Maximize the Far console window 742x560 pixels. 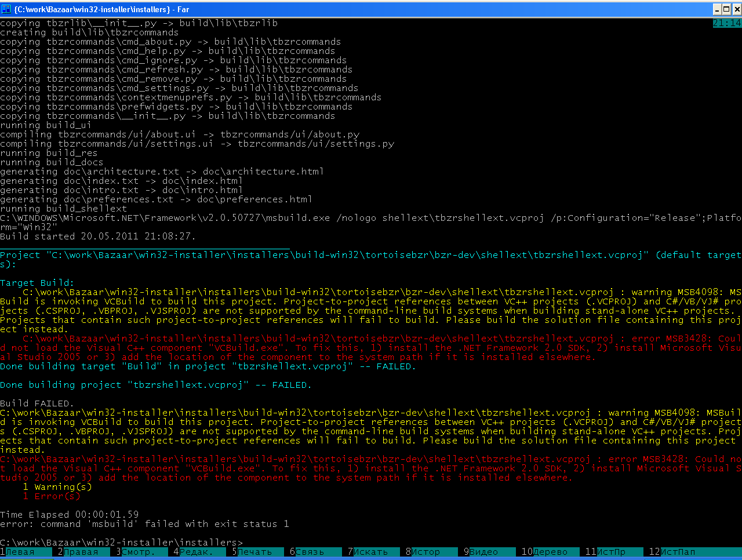coord(727,9)
